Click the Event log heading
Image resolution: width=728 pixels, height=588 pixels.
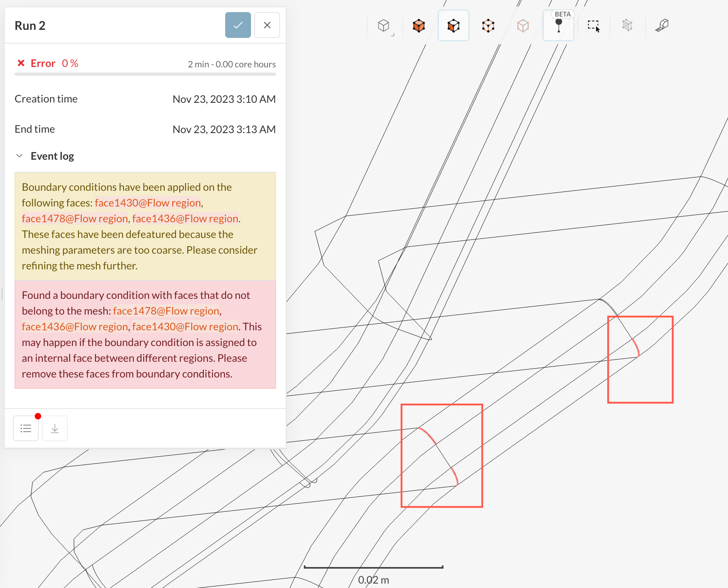[x=52, y=156]
